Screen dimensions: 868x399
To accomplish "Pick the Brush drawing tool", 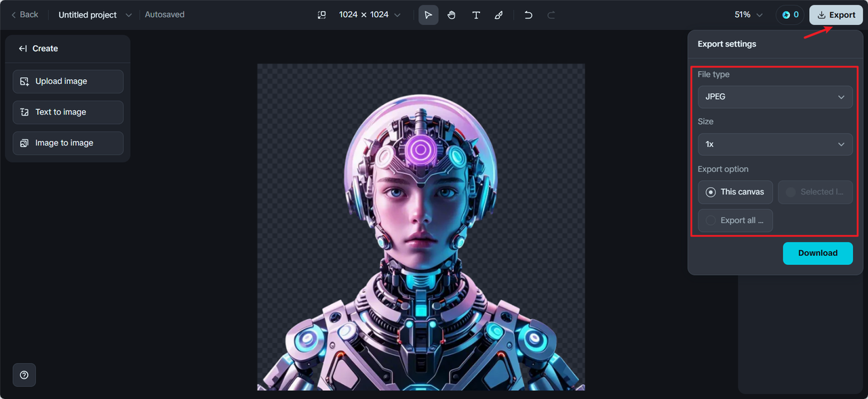I will 499,15.
